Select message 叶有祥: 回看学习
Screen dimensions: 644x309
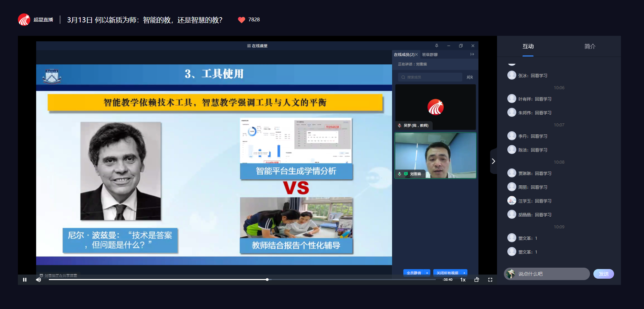(x=535, y=99)
